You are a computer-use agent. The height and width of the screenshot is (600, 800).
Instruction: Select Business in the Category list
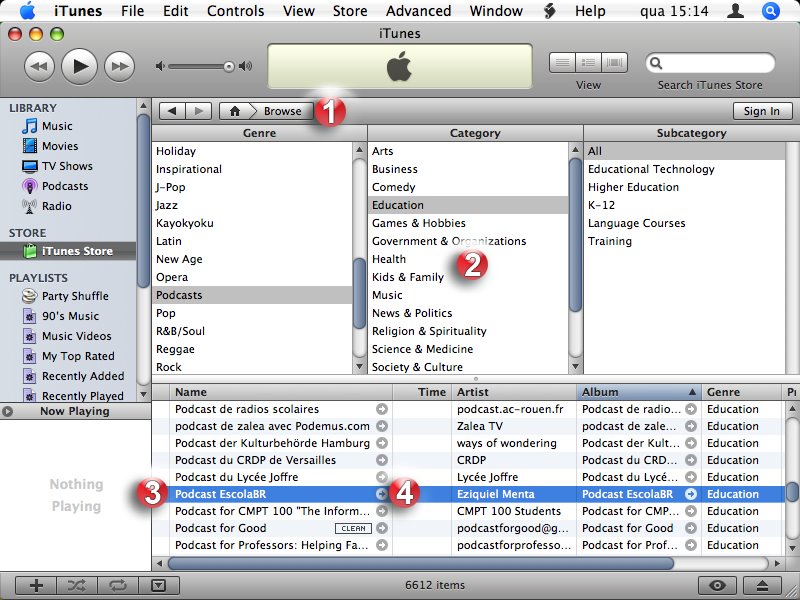click(x=467, y=169)
